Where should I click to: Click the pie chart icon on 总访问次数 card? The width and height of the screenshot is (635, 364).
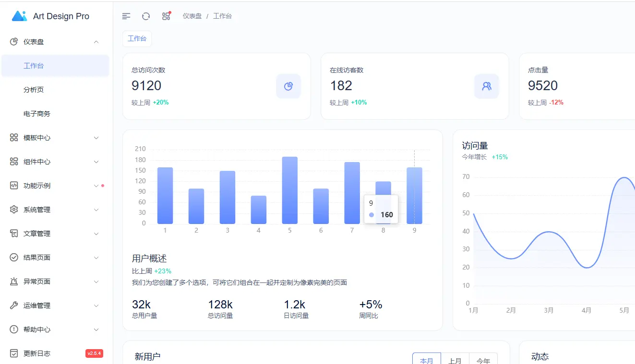(x=288, y=86)
